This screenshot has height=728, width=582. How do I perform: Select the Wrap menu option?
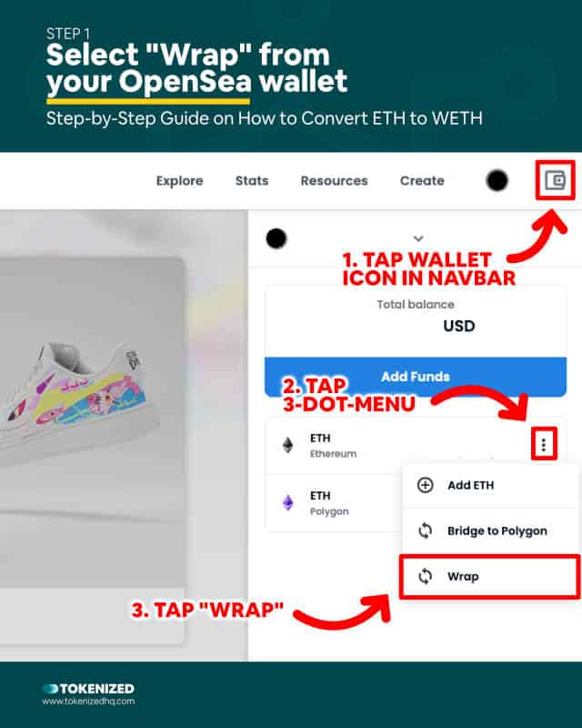(x=489, y=576)
